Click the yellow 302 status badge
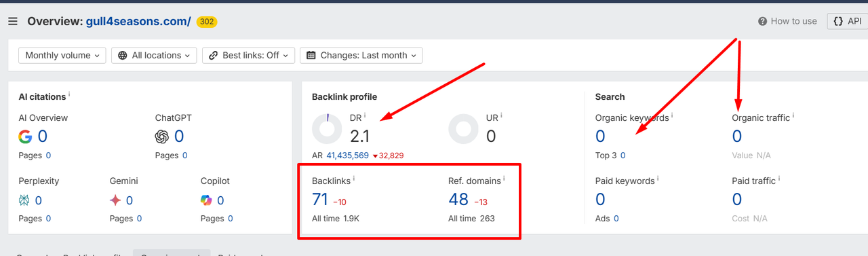The image size is (868, 256). [x=207, y=22]
